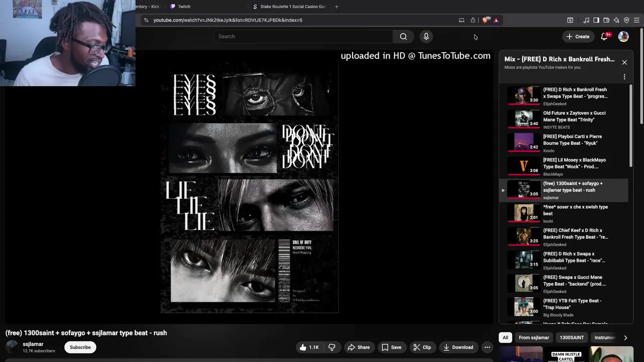The height and width of the screenshot is (362, 644).
Task: Save the video to a playlist
Action: coord(391,347)
